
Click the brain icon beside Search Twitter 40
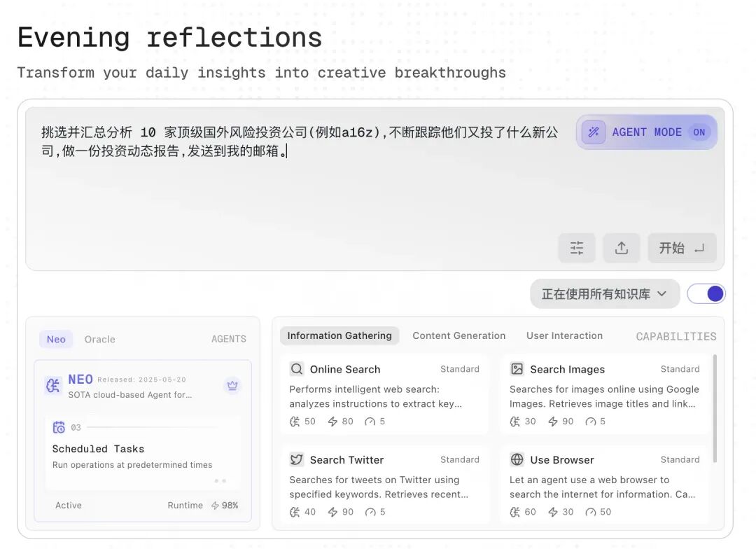click(295, 513)
